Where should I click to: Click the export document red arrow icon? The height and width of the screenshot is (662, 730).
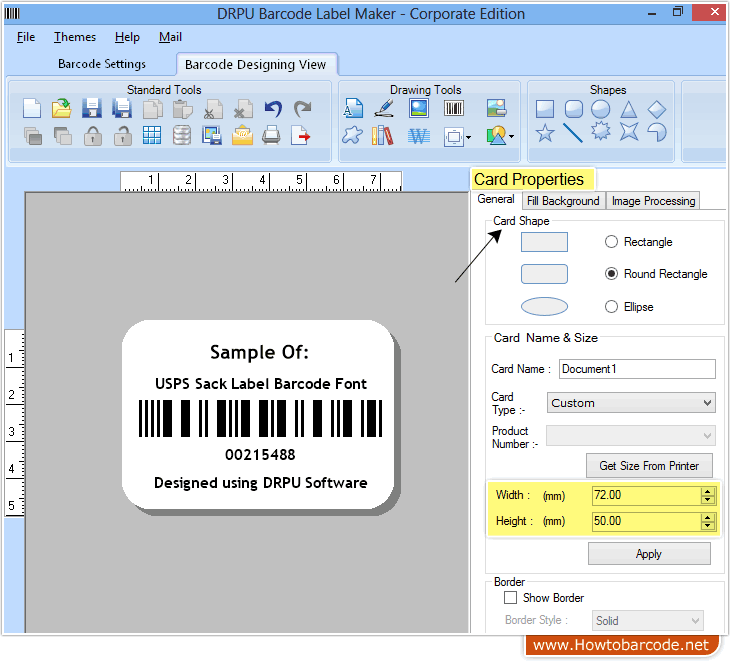pyautogui.click(x=301, y=135)
